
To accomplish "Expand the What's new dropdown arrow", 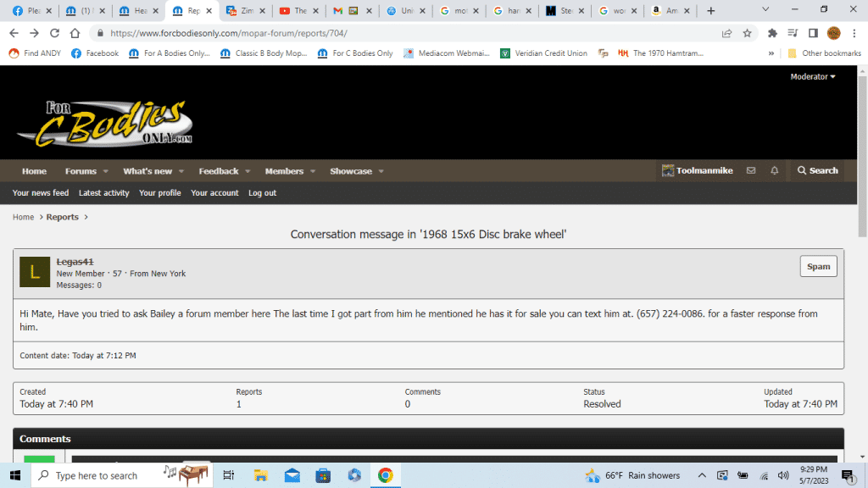I will 181,171.
